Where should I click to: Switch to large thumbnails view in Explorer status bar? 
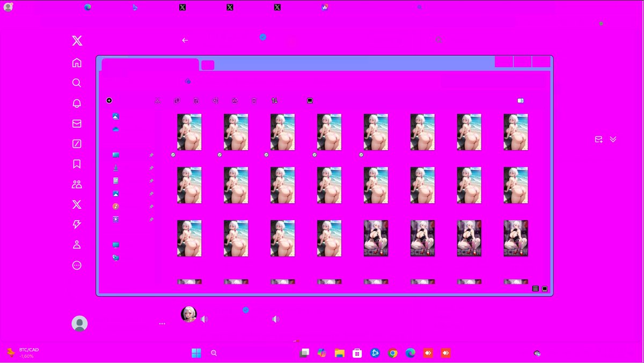545,289
